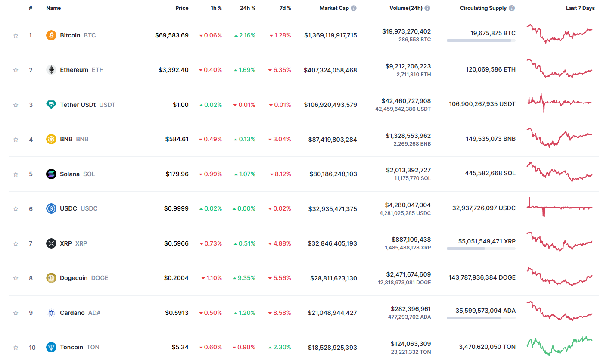Click the USDC coin logo
The height and width of the screenshot is (364, 616).
[51, 208]
